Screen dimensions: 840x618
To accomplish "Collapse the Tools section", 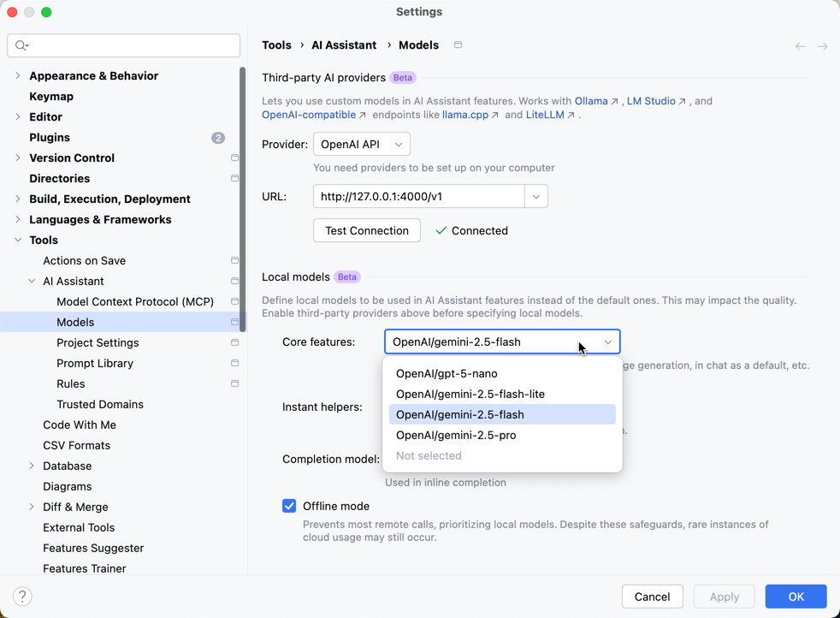I will pyautogui.click(x=18, y=240).
